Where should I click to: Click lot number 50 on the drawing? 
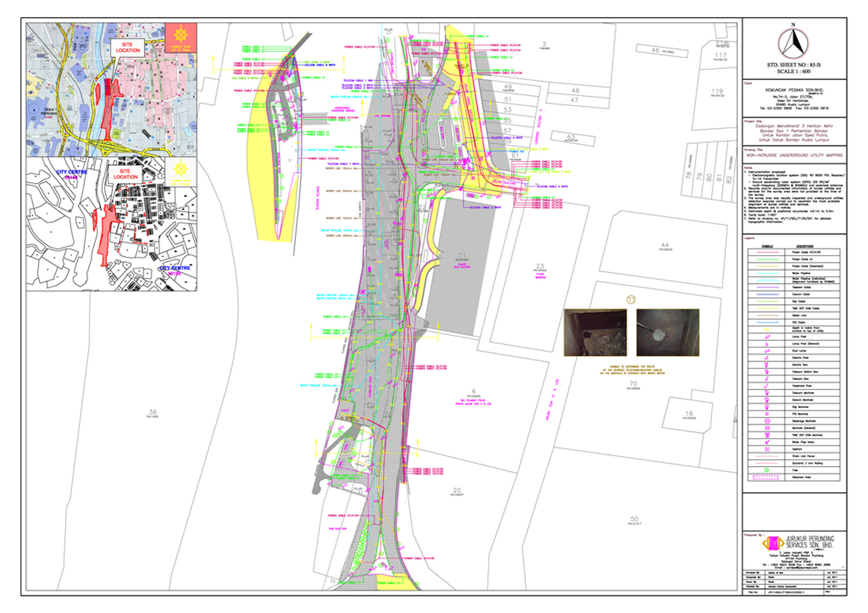[634, 519]
